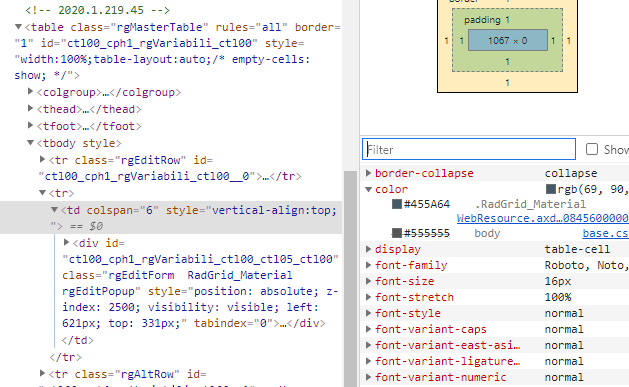Expand the font-variant-numeric property
Viewport: 629px width, 387px height.
pos(368,377)
